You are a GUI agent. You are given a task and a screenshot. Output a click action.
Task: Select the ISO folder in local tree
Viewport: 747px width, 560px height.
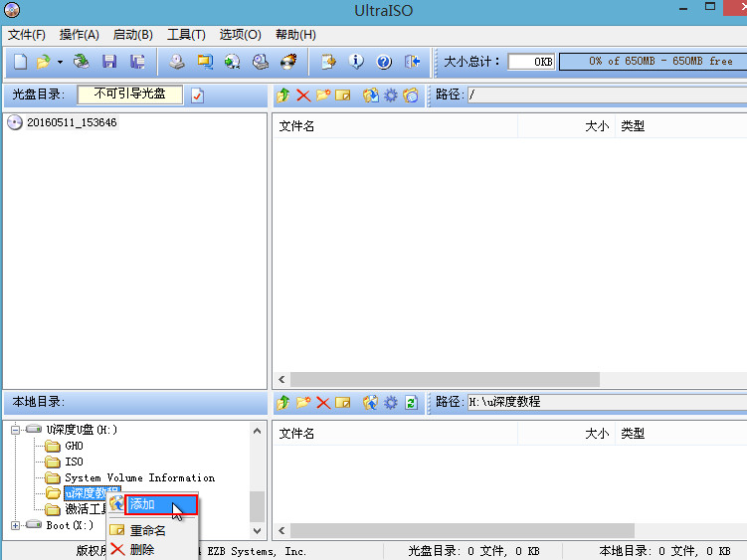point(74,462)
